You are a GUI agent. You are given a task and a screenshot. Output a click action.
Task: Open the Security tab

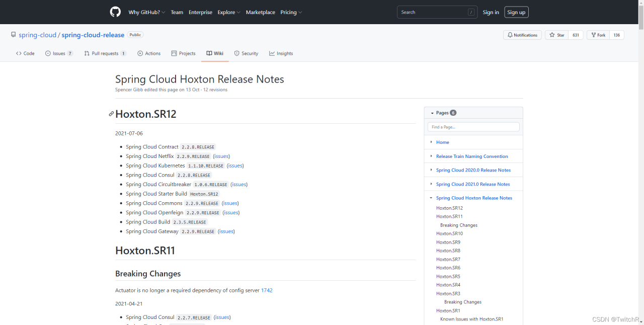tap(246, 53)
